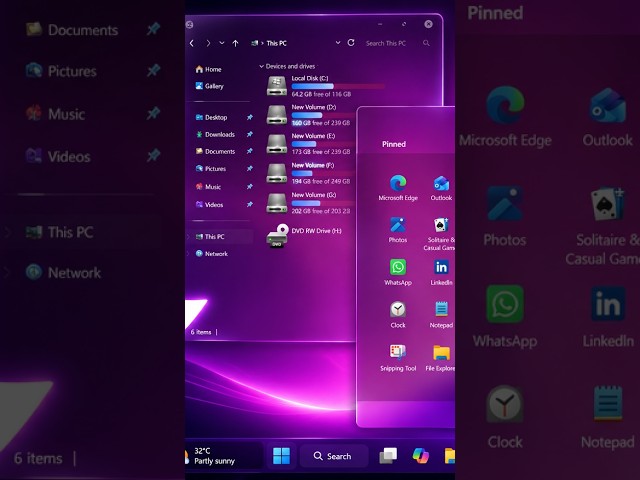This screenshot has width=640, height=480.
Task: Expand the address bar history dropdown in Explorer
Action: [338, 42]
